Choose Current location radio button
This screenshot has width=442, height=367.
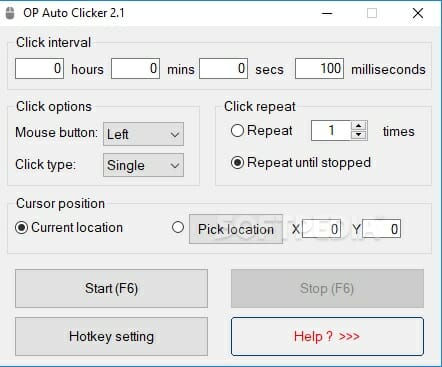click(x=22, y=228)
